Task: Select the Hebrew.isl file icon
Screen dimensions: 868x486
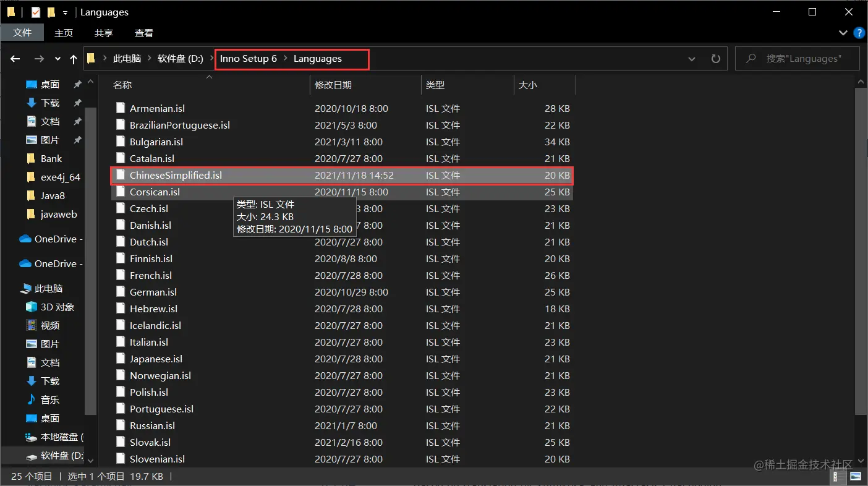Action: (121, 309)
